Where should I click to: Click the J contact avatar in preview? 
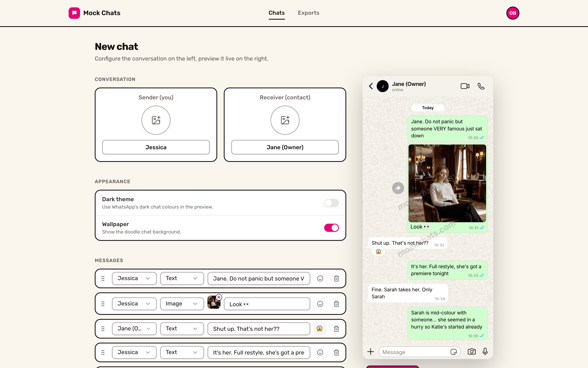pyautogui.click(x=382, y=86)
